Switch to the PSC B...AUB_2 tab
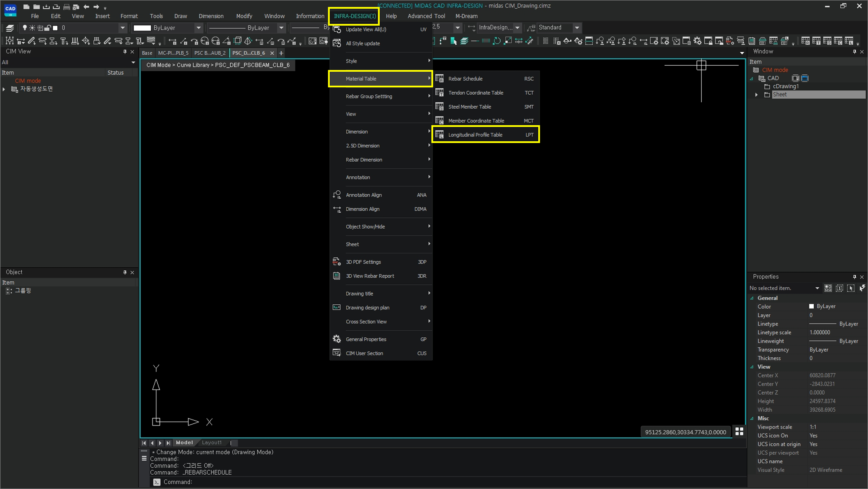The width and height of the screenshot is (868, 489). coord(210,53)
